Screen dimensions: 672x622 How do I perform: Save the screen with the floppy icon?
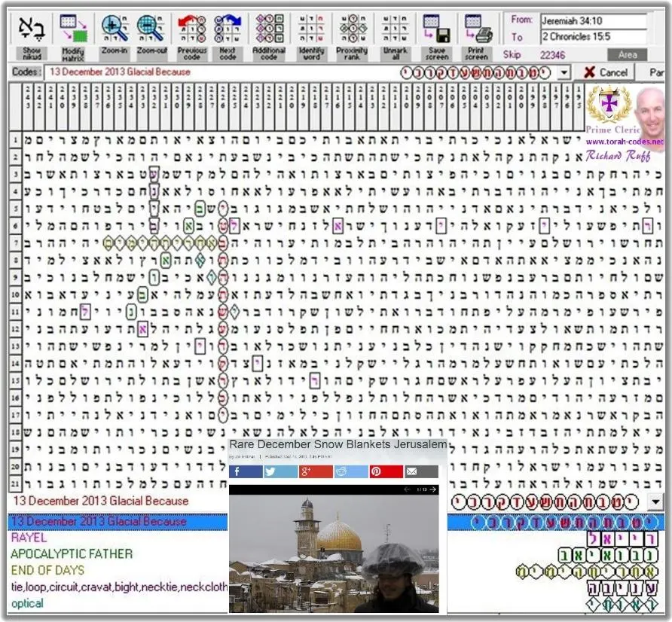(436, 29)
